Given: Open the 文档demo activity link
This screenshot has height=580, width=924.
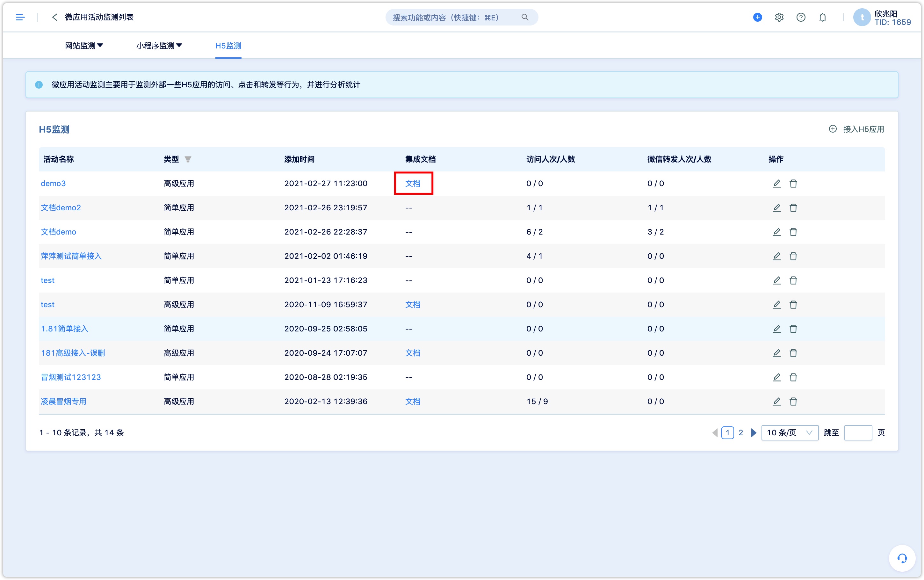Looking at the screenshot, I should tap(58, 232).
